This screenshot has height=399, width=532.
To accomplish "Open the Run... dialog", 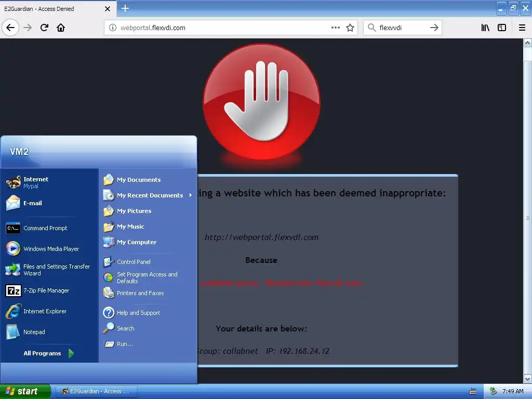I will pos(148,344).
